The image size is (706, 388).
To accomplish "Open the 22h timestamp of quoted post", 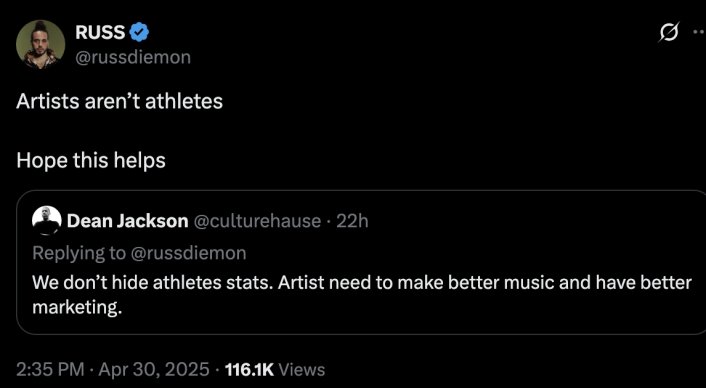I will click(x=352, y=221).
